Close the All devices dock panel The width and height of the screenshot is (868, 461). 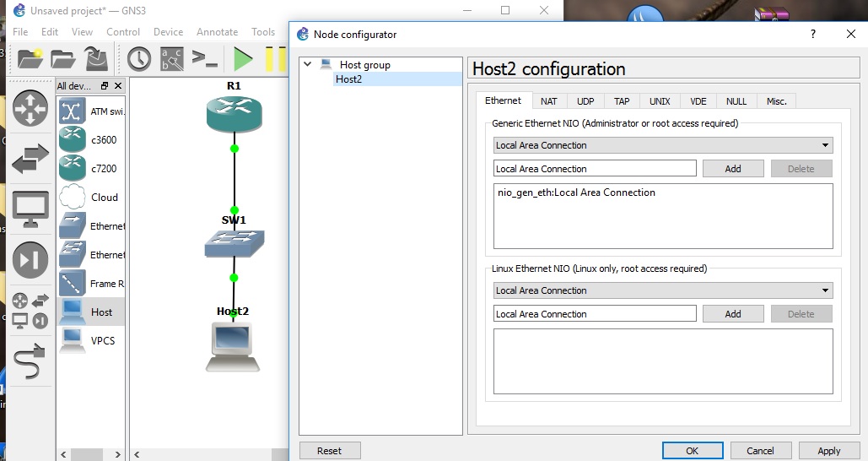click(x=118, y=86)
